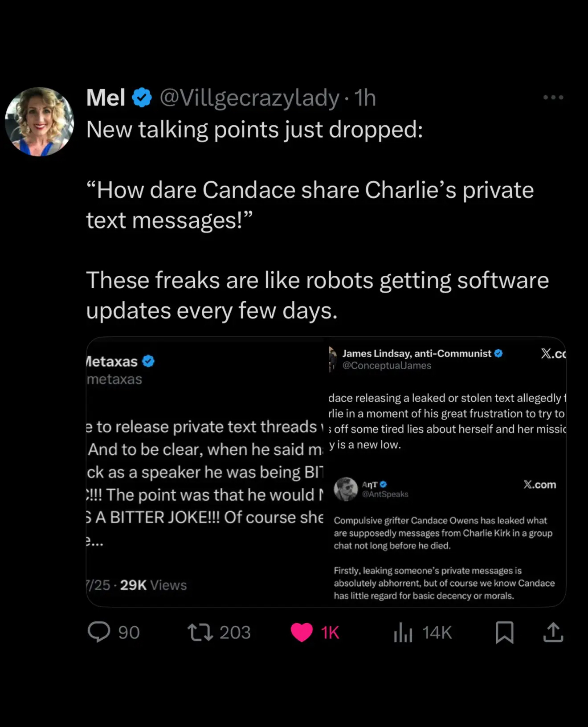Image resolution: width=588 pixels, height=727 pixels.
Task: View post analytics bar chart icon
Action: pyautogui.click(x=403, y=632)
